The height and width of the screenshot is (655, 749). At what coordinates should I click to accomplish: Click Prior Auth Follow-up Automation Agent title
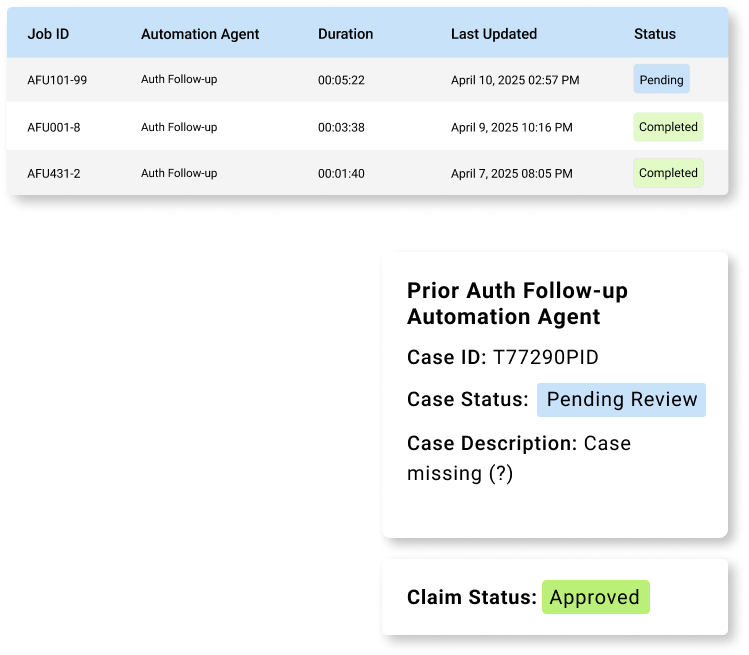tap(517, 303)
